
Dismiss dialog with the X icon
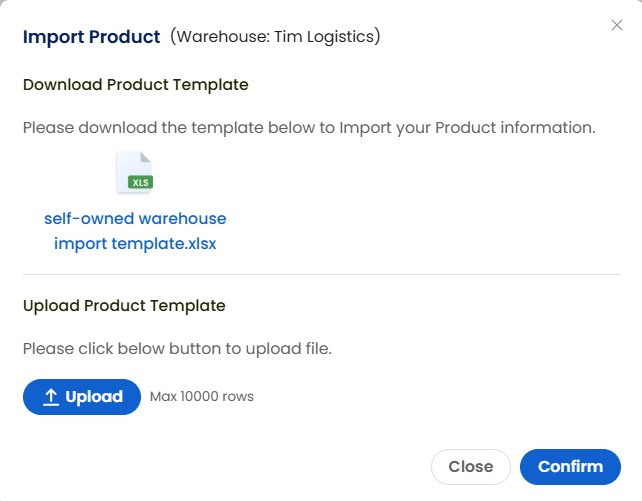(x=617, y=25)
